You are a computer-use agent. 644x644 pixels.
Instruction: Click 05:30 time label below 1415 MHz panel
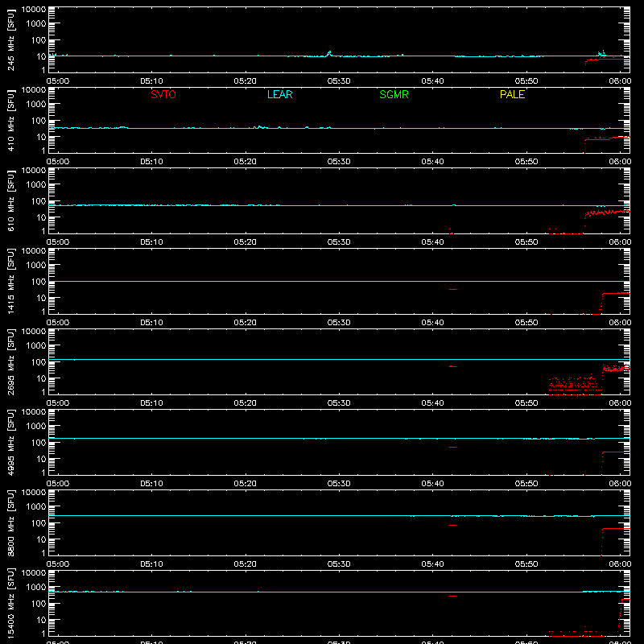pyautogui.click(x=339, y=323)
